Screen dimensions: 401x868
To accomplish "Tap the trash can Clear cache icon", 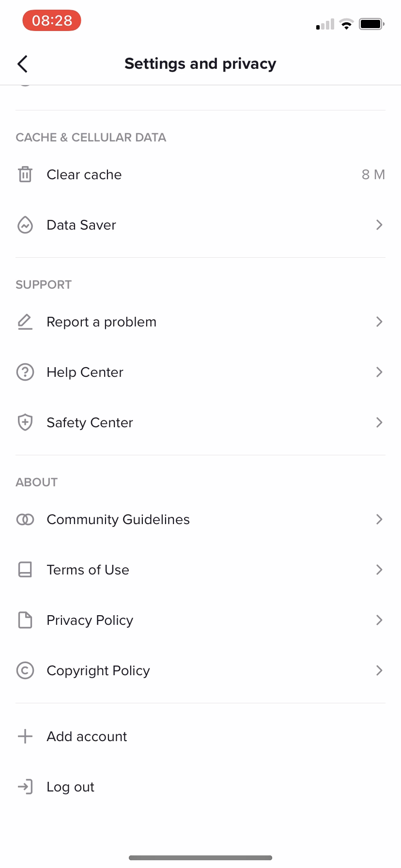I will tap(25, 174).
